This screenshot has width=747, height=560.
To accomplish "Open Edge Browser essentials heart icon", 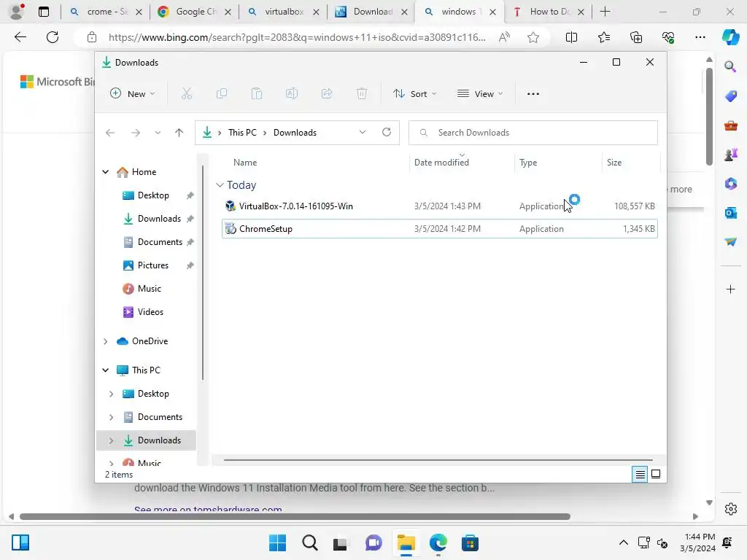I will 668,37.
